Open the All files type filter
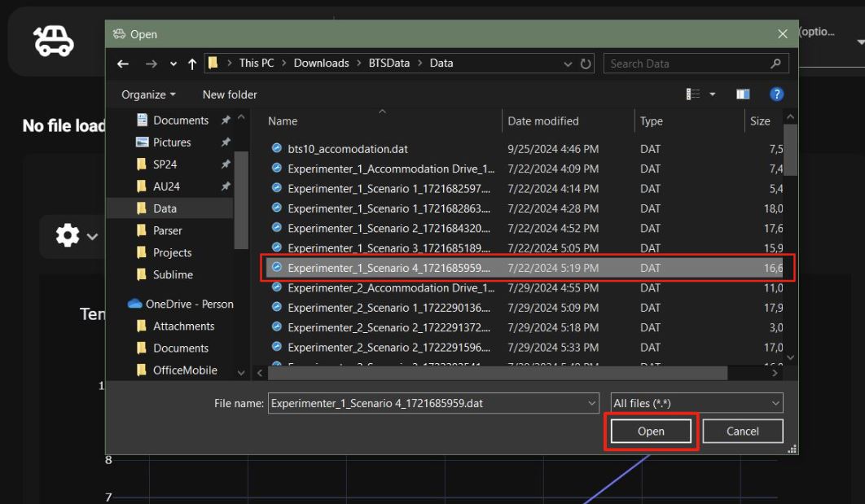 696,403
